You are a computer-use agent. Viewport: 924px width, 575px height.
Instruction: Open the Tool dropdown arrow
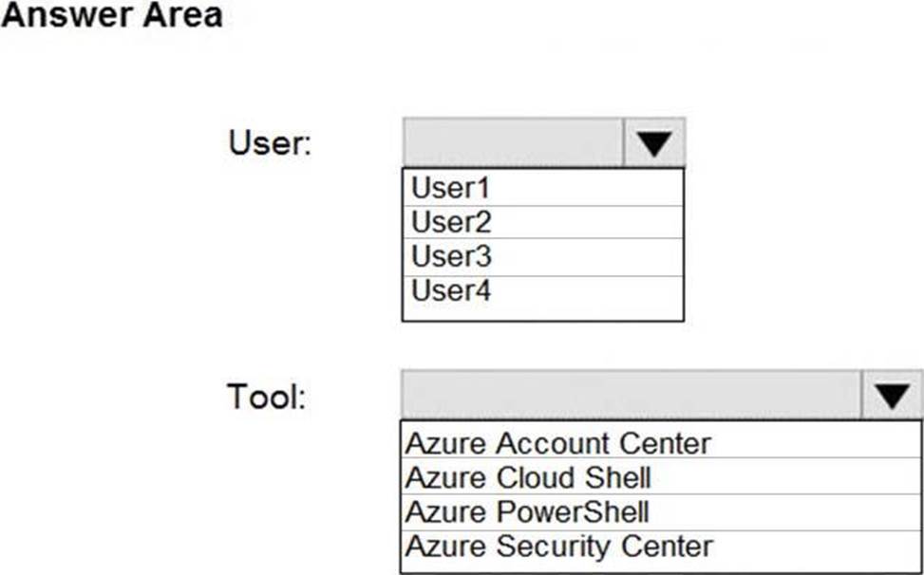(892, 396)
